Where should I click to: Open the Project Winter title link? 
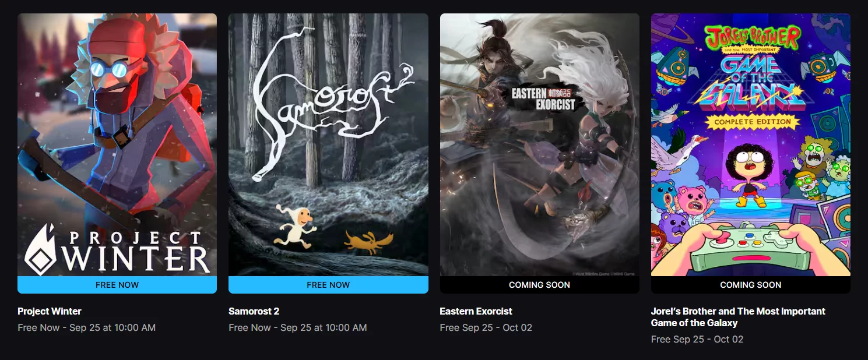tap(50, 311)
